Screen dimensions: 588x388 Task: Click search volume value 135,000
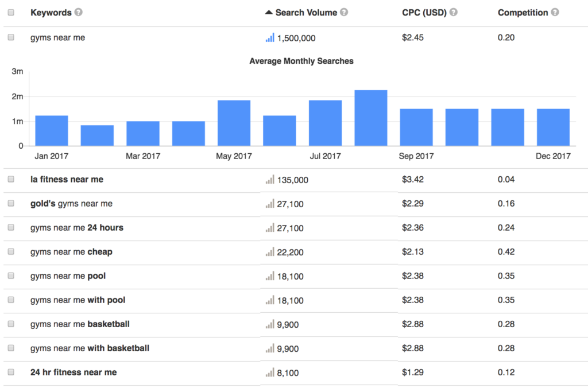point(292,180)
